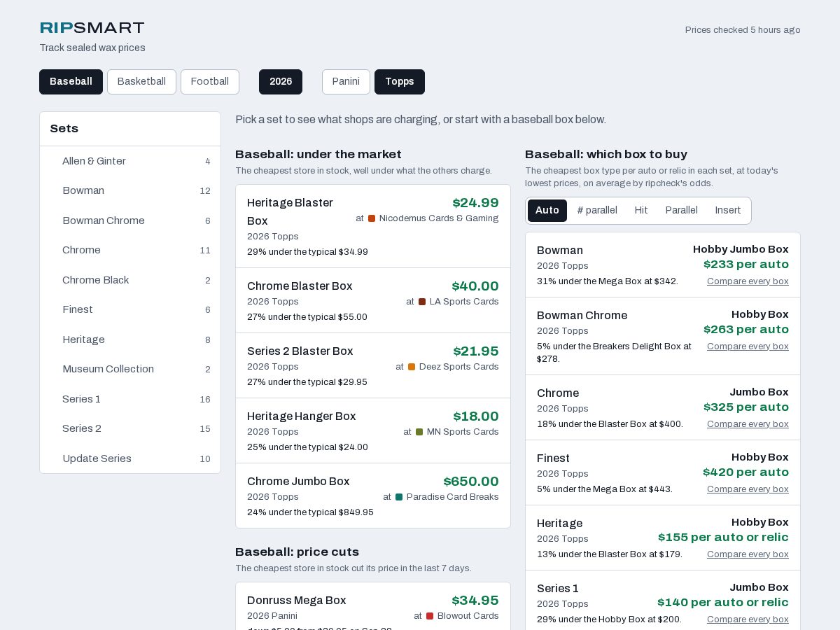Open the Heritage Blaster Box deal
The width and height of the screenshot is (840, 630).
click(x=373, y=226)
